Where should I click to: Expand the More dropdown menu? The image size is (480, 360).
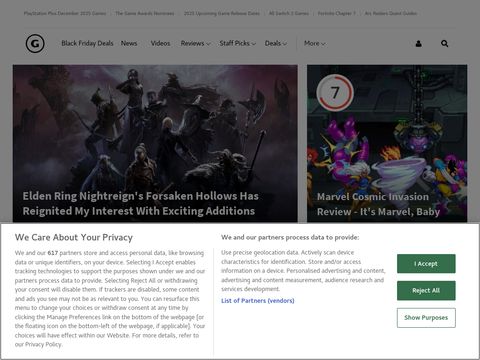(x=315, y=43)
